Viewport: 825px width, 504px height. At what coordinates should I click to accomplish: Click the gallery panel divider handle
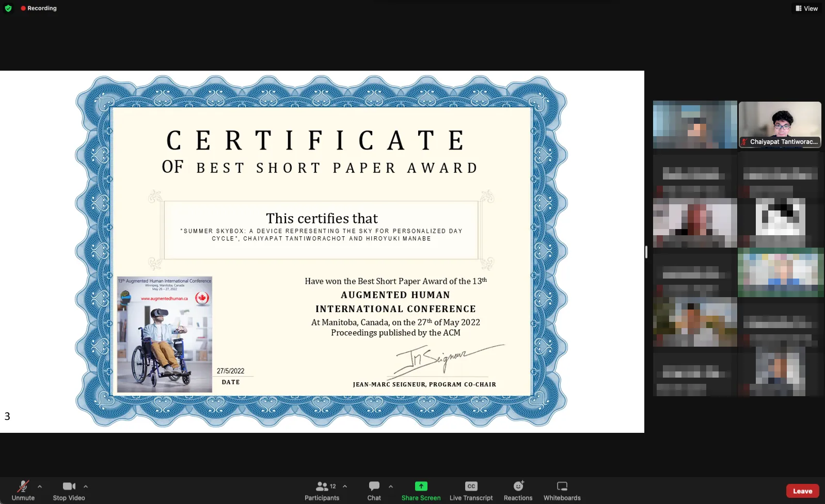646,252
